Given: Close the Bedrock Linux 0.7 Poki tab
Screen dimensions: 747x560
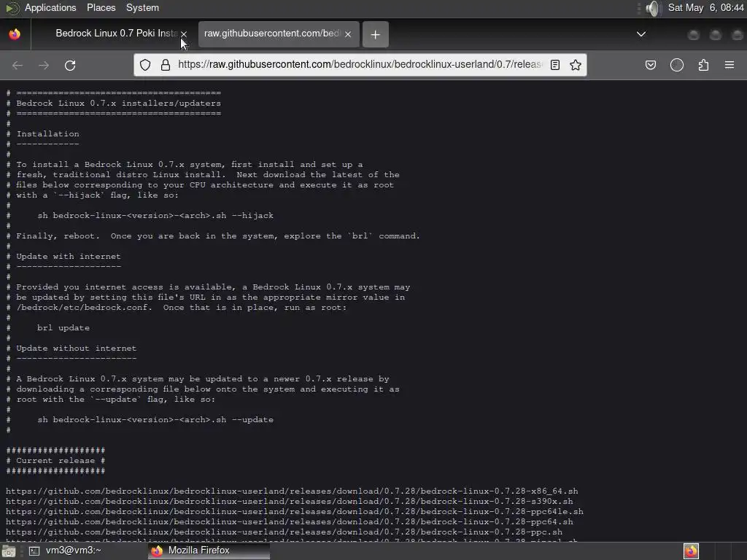Looking at the screenshot, I should point(184,34).
